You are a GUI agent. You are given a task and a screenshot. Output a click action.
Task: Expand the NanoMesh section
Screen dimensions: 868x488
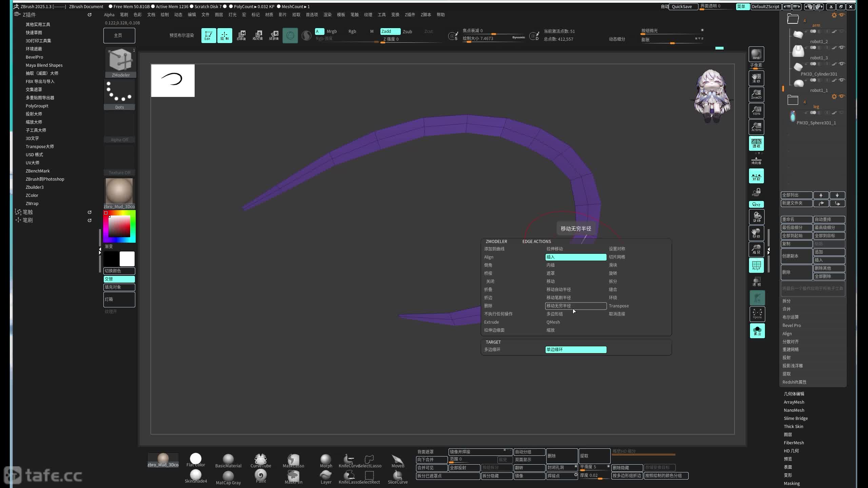pyautogui.click(x=794, y=410)
